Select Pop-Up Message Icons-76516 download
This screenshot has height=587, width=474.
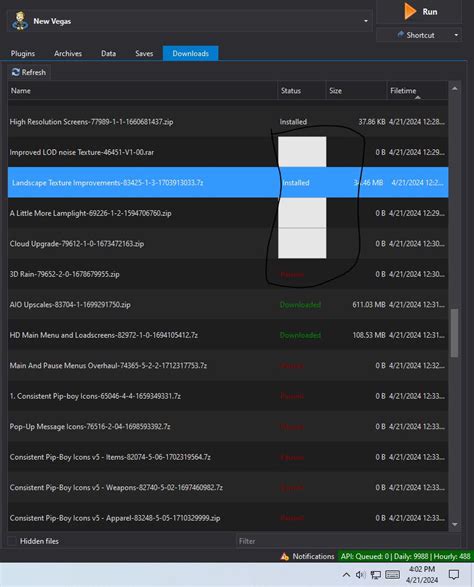228,426
